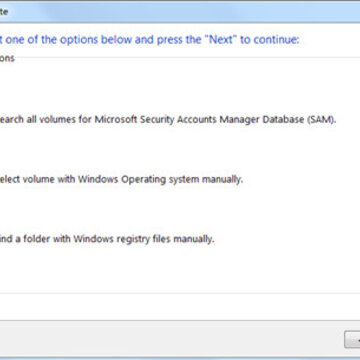Image resolution: width=360 pixels, height=360 pixels.
Task: Click the dialog title bar
Action: coord(180,12)
